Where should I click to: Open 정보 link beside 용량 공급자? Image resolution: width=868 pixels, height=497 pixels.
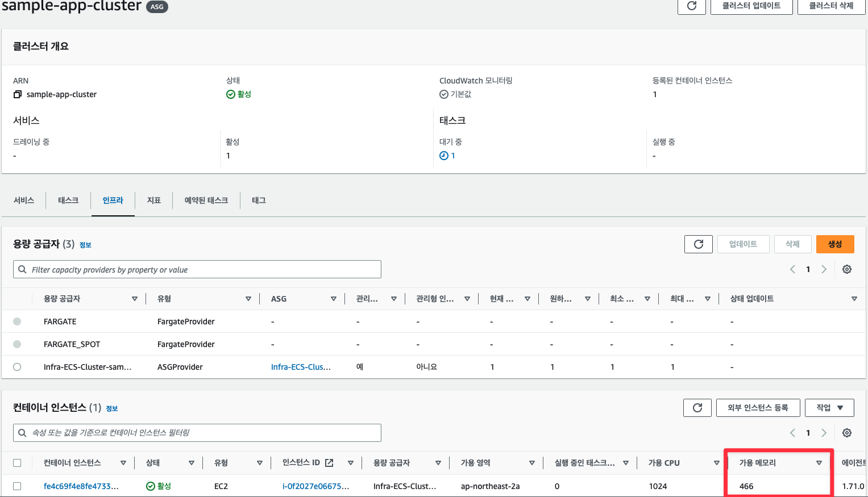[85, 245]
